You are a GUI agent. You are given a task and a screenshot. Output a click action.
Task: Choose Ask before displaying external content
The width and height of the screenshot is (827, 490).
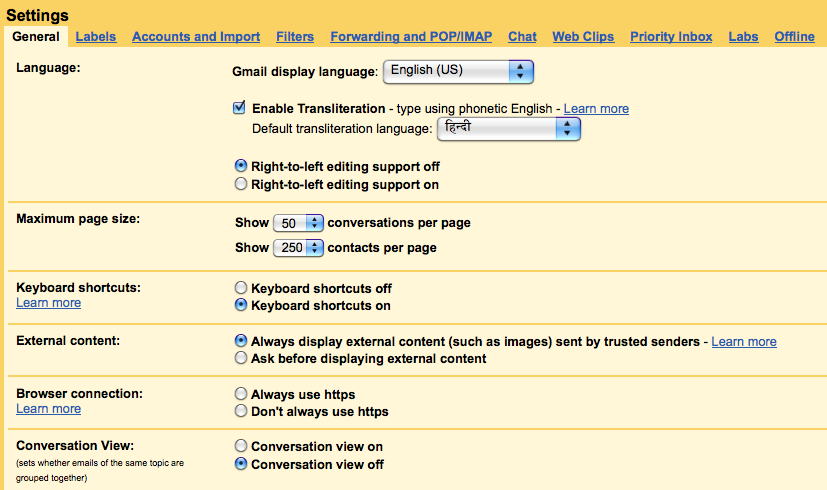[240, 358]
